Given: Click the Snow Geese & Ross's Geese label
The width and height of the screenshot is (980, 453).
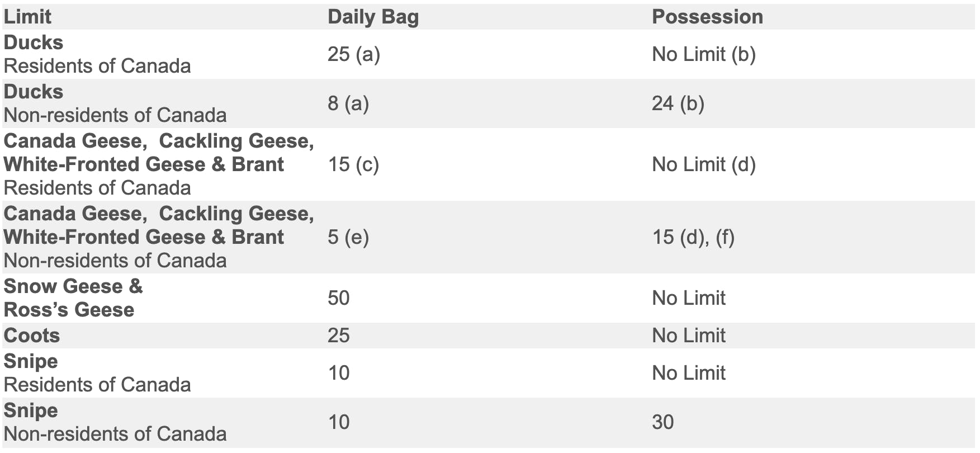Looking at the screenshot, I should point(73,298).
